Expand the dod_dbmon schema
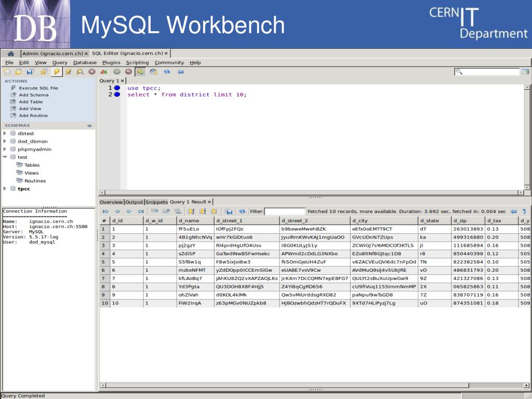 pyautogui.click(x=5, y=141)
